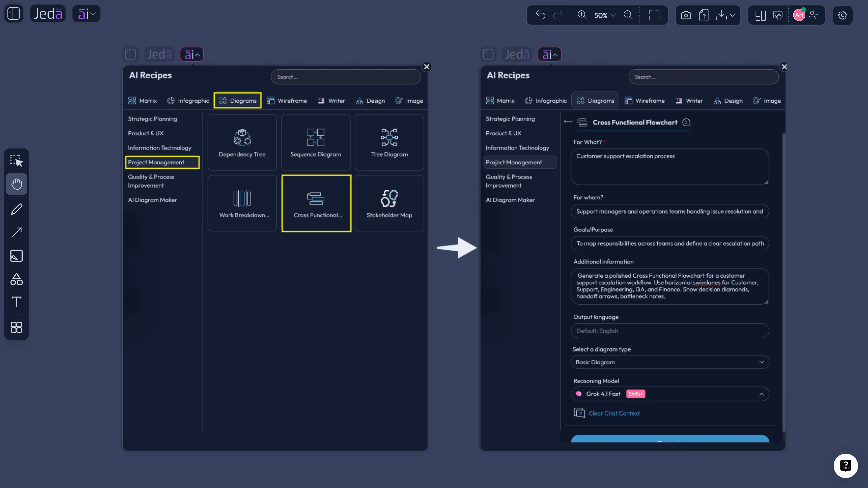868x488 pixels.
Task: Select Strategic Planning category in grid panel
Action: coord(152,119)
